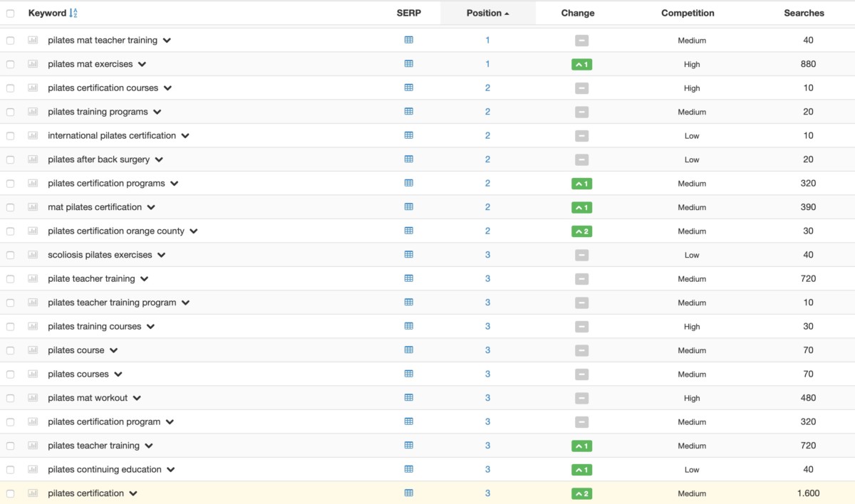This screenshot has height=504, width=855.
Task: Sort table by Change column
Action: tap(578, 13)
